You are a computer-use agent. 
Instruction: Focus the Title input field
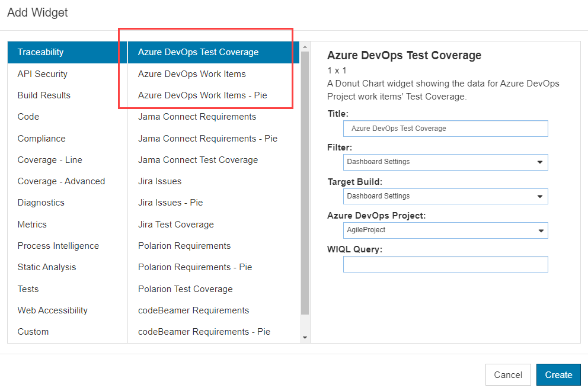tap(446, 129)
